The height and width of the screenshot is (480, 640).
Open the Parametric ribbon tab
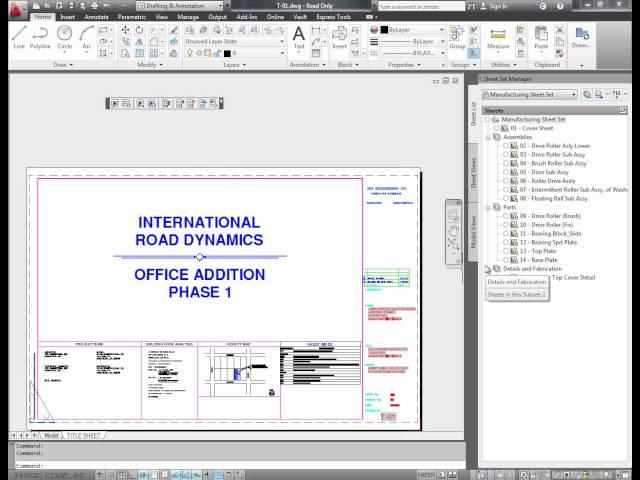131,17
